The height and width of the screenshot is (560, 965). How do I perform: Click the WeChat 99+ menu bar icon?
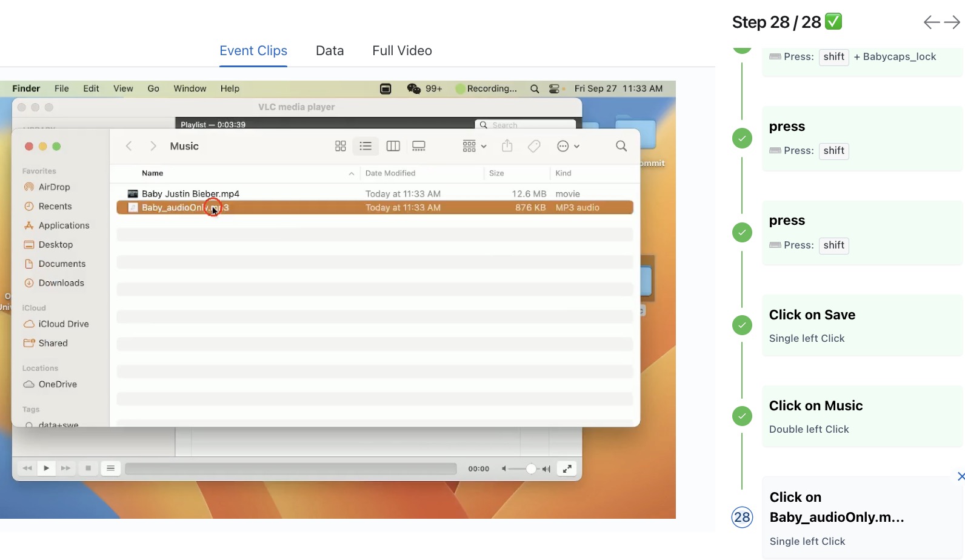(424, 88)
